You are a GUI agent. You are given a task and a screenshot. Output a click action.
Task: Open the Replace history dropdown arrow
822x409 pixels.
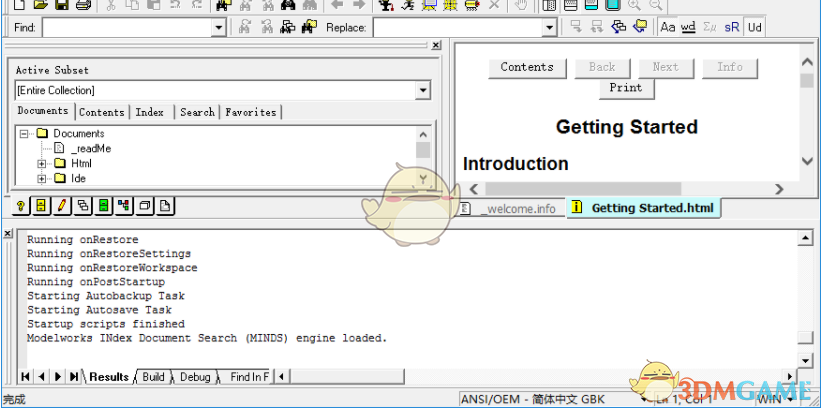point(549,28)
